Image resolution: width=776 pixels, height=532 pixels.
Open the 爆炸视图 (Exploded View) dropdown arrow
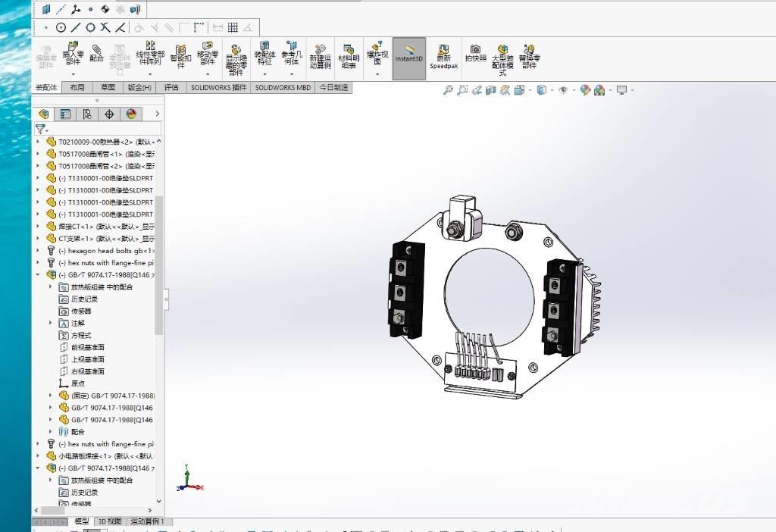tap(377, 74)
